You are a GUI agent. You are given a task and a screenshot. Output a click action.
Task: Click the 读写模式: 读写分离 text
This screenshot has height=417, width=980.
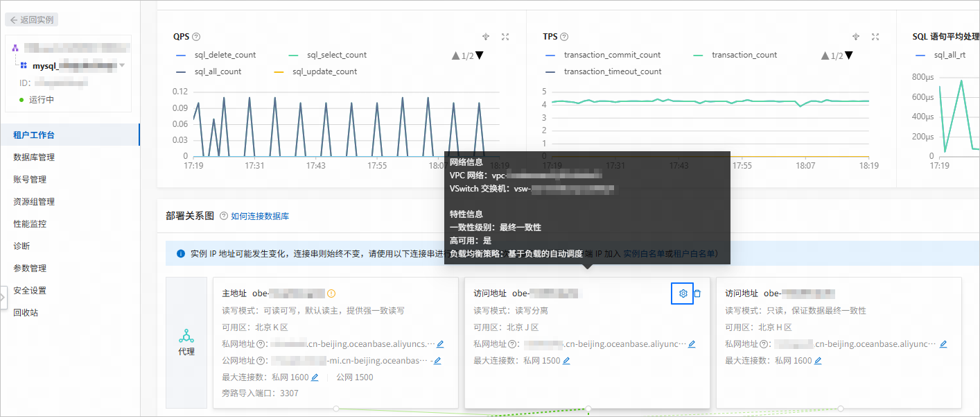(x=511, y=310)
